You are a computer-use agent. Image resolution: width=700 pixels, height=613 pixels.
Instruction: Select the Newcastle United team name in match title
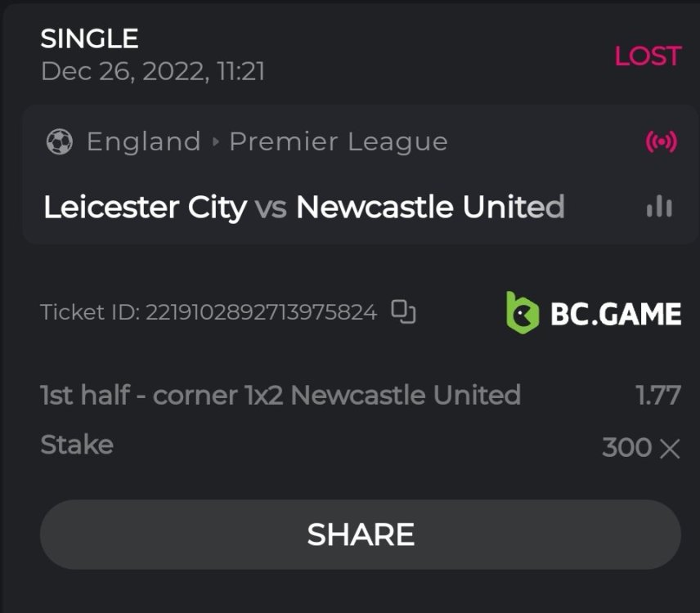coord(430,208)
